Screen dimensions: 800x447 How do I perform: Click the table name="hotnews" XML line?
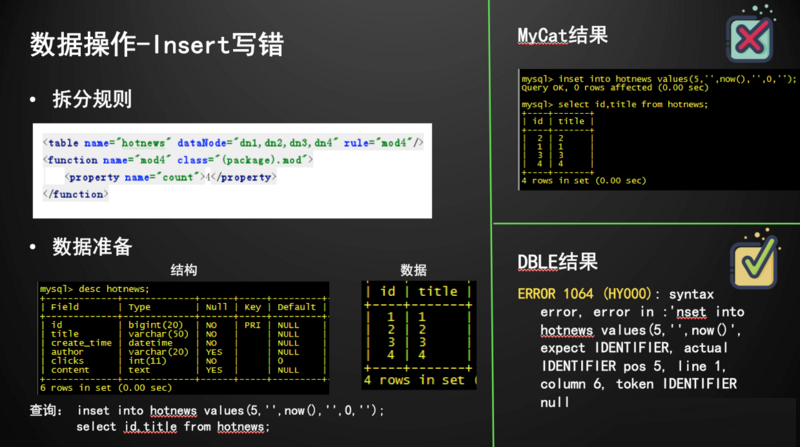pos(233,143)
